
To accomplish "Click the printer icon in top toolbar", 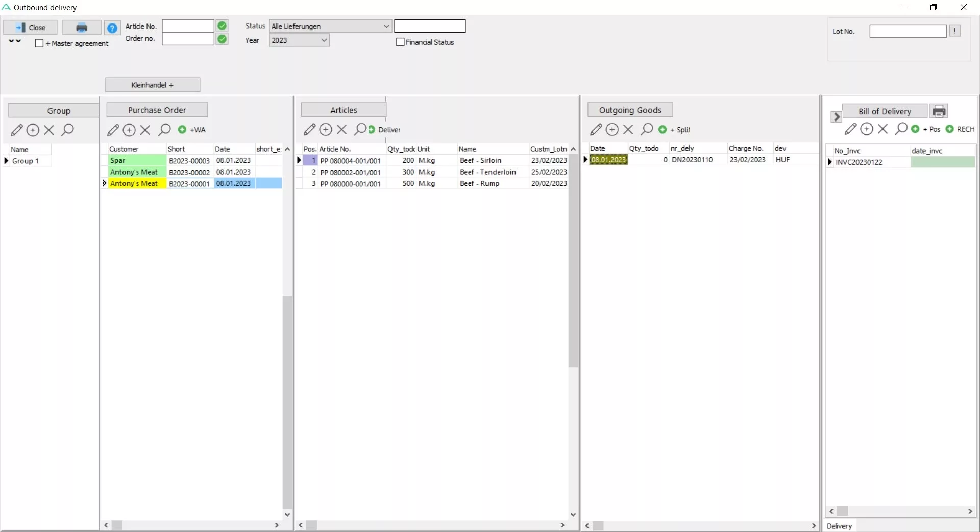I will click(x=81, y=28).
